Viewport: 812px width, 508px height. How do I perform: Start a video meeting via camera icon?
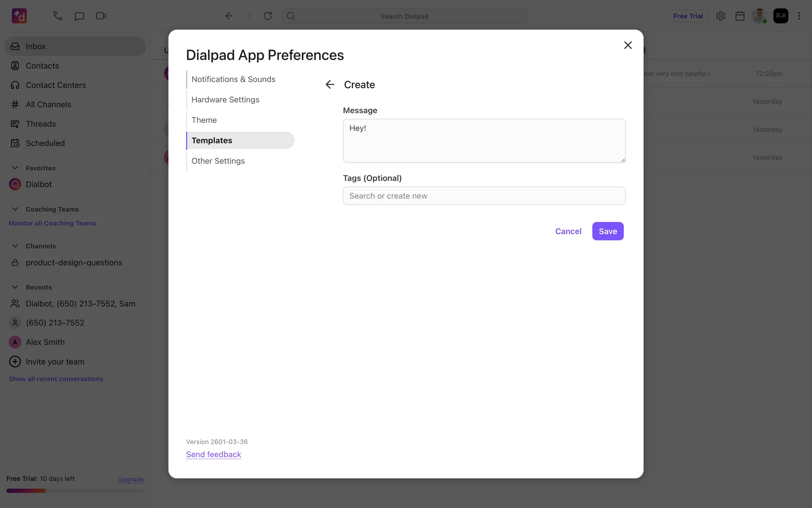point(101,16)
